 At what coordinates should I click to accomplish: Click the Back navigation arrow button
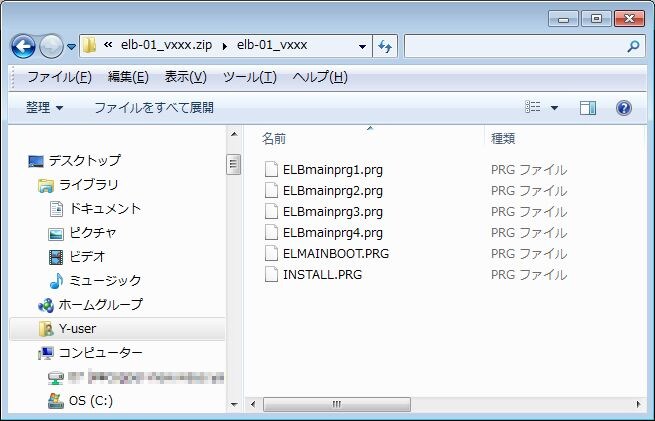pos(23,46)
